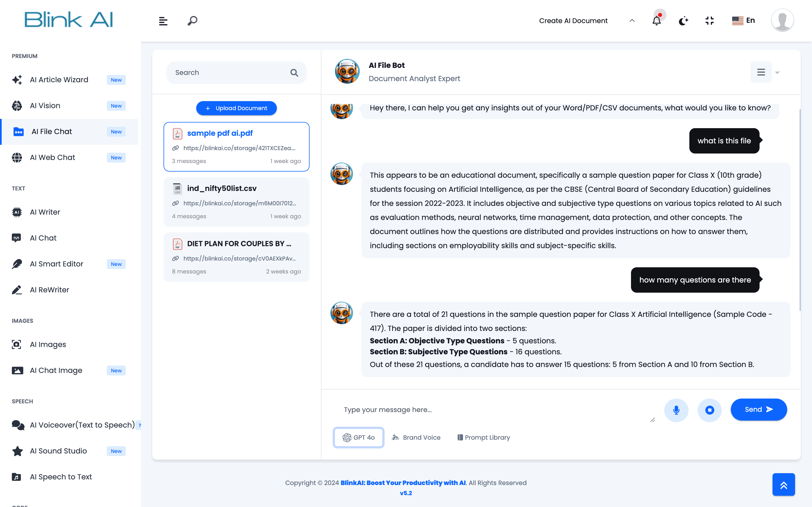
Task: Go to AI Web Chat menu item
Action: click(x=52, y=157)
